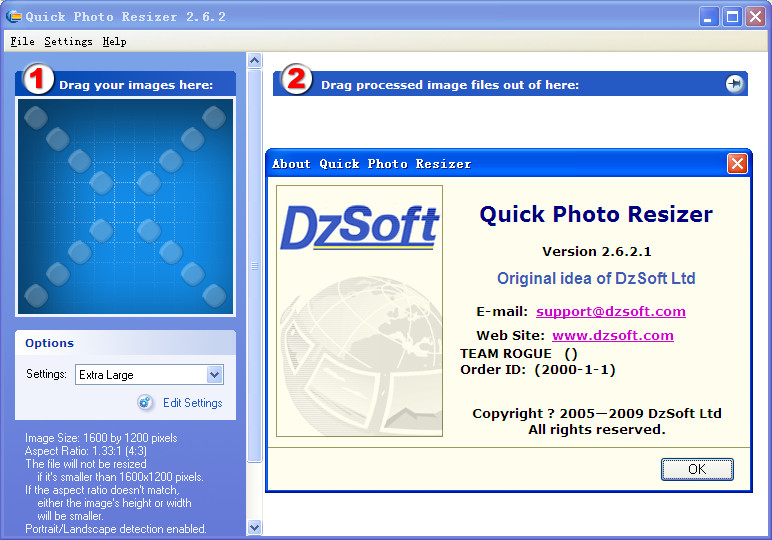772x540 pixels.
Task: Close the main Quick Photo Resizer window
Action: 755,17
